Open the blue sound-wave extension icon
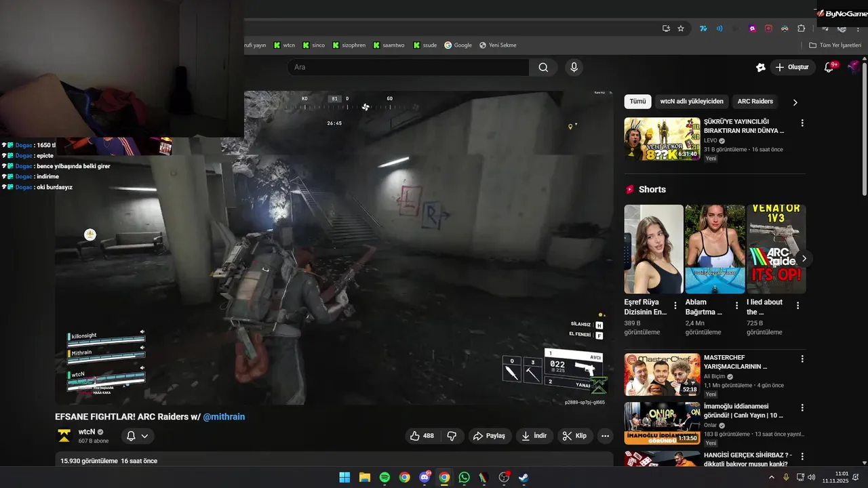This screenshot has height=488, width=868. 719,28
